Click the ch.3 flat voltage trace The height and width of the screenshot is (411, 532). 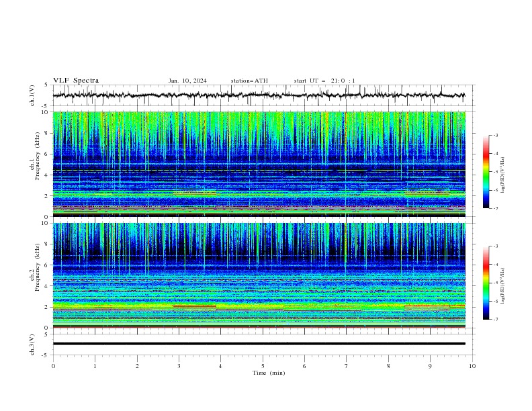259,344
